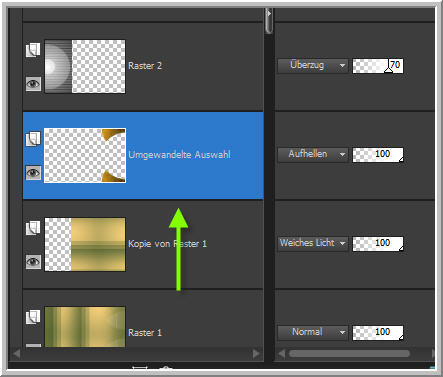Image resolution: width=443 pixels, height=377 pixels.
Task: Select the Raster 2 layer name
Action: [145, 66]
